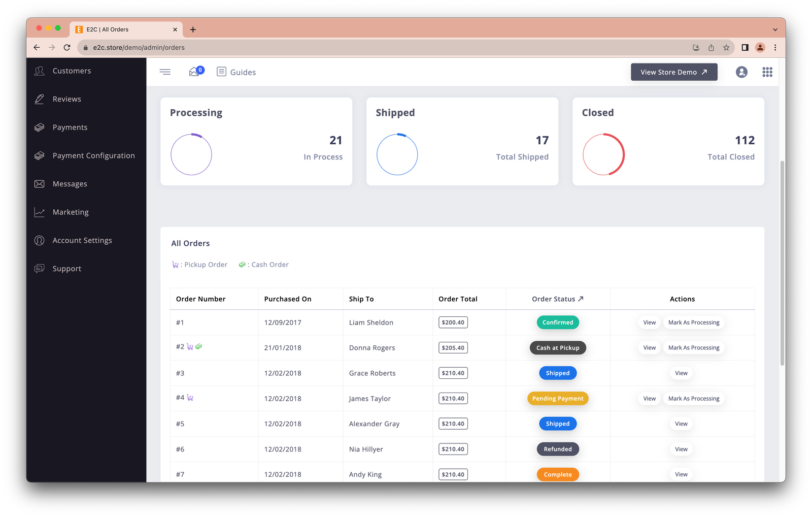Click the browser address bar URL
812x517 pixels.
[139, 48]
